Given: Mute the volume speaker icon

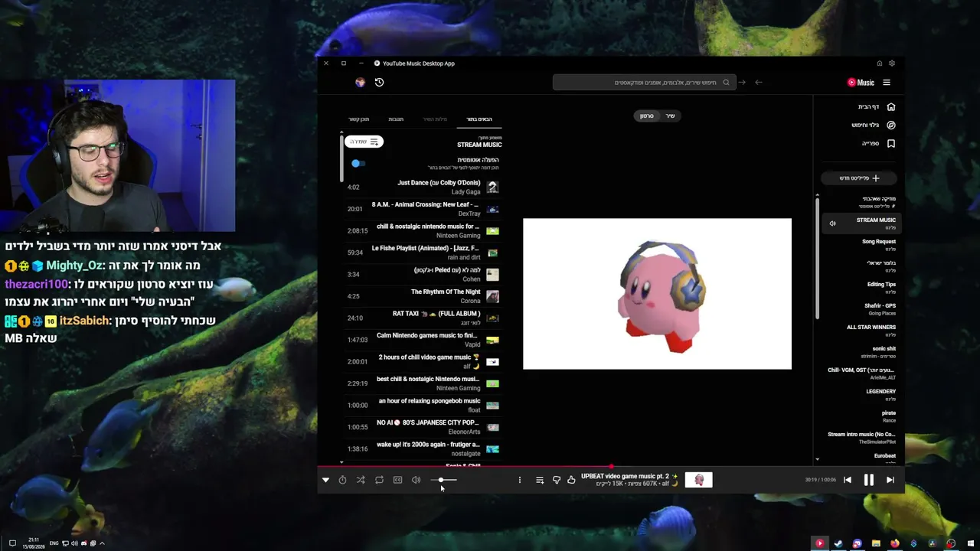Looking at the screenshot, I should click(x=416, y=480).
